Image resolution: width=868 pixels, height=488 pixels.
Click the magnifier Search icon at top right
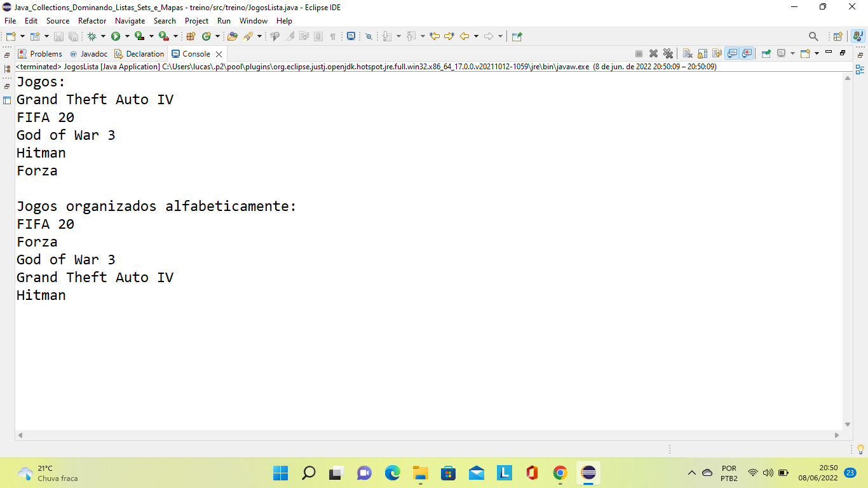[813, 36]
